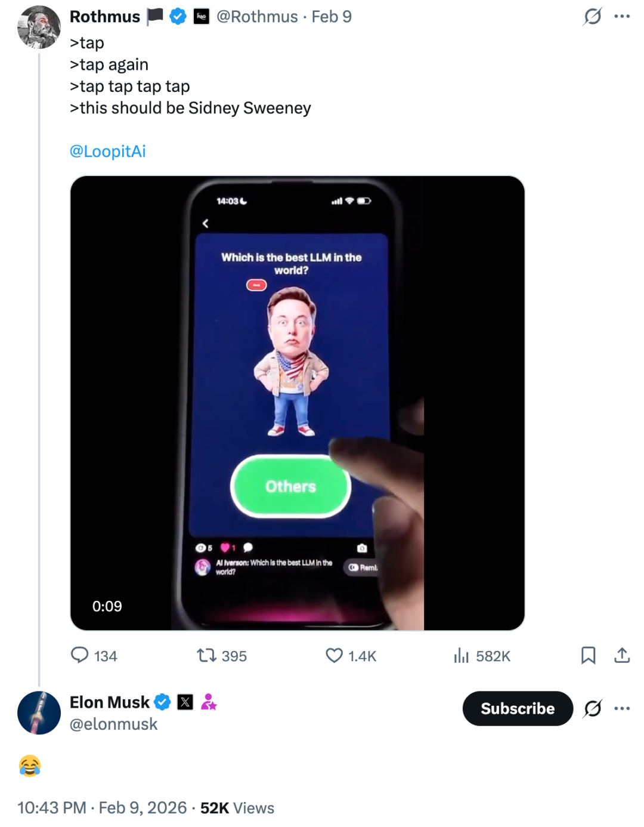Image resolution: width=644 pixels, height=827 pixels.
Task: Play the 0:09 video
Action: click(297, 403)
